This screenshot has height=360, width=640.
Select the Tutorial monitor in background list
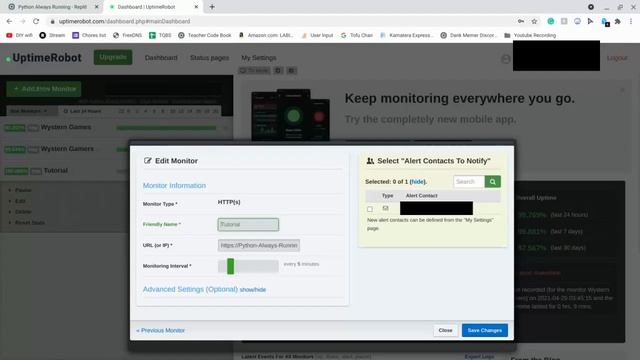pyautogui.click(x=56, y=171)
